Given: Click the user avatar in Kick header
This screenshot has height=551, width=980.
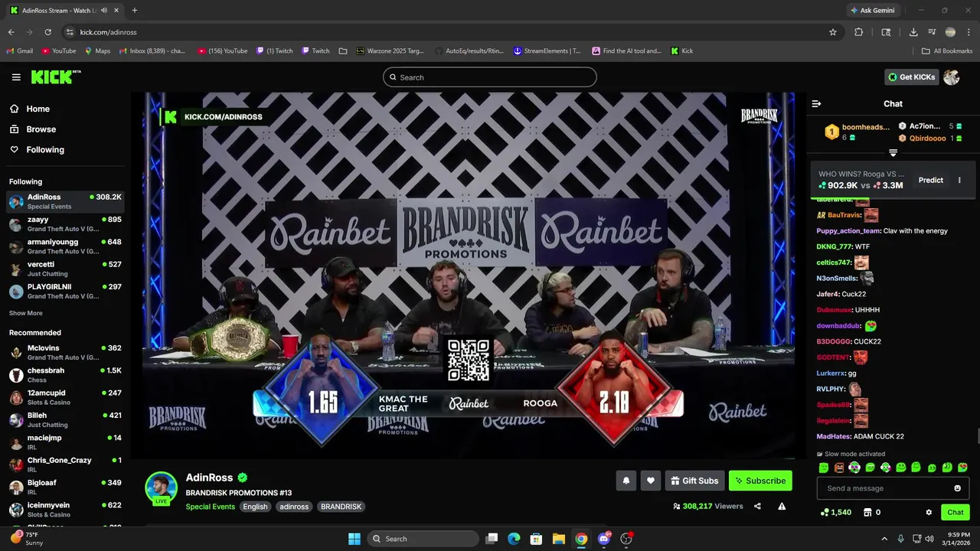Looking at the screenshot, I should pos(952,77).
